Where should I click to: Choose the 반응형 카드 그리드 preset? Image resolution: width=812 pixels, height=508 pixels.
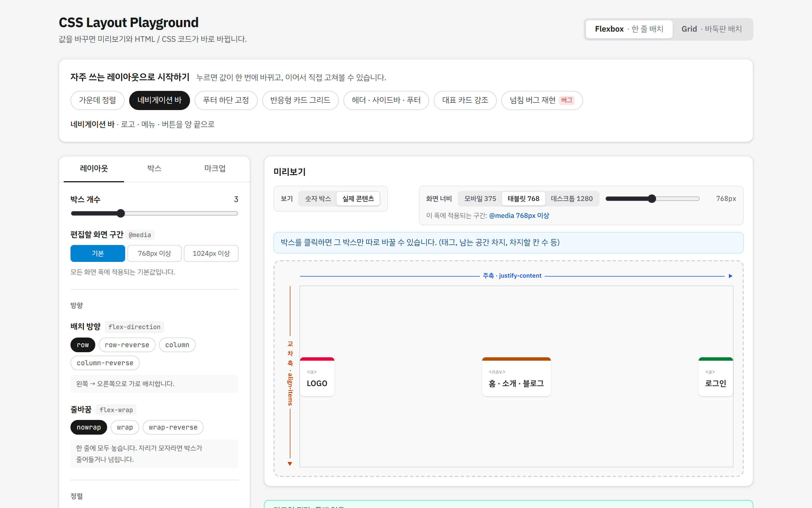[x=300, y=100]
